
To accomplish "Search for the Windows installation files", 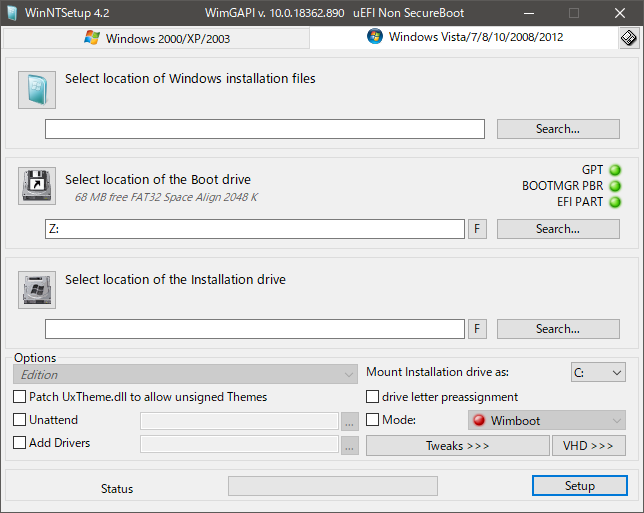I will tap(558, 129).
